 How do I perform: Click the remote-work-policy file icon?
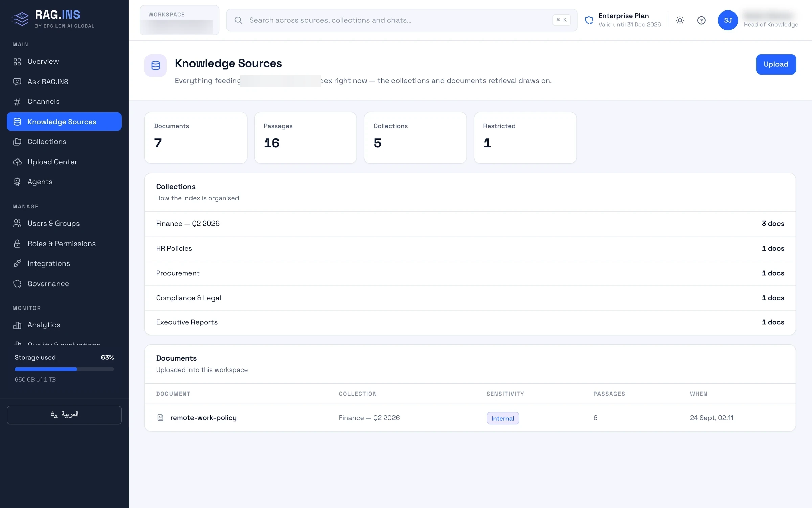[160, 418]
